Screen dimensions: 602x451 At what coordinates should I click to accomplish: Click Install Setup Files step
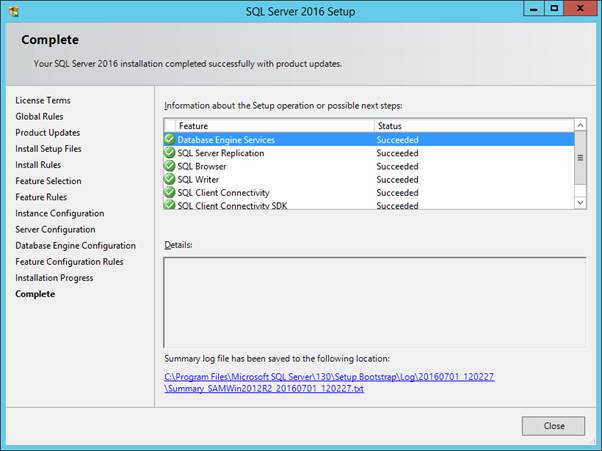(x=48, y=149)
